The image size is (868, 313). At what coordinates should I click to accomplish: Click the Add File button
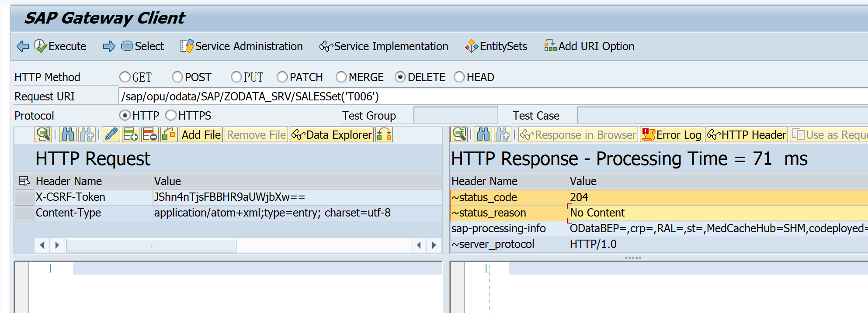[x=201, y=135]
